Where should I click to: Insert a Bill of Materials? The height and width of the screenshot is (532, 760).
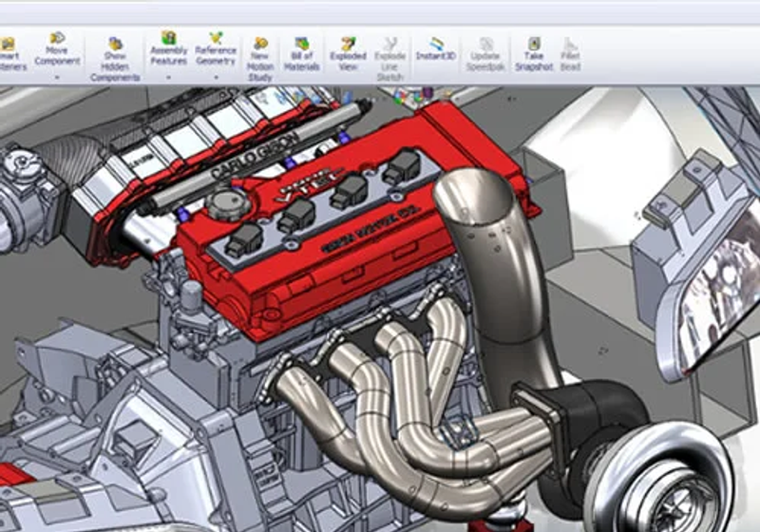[x=301, y=54]
